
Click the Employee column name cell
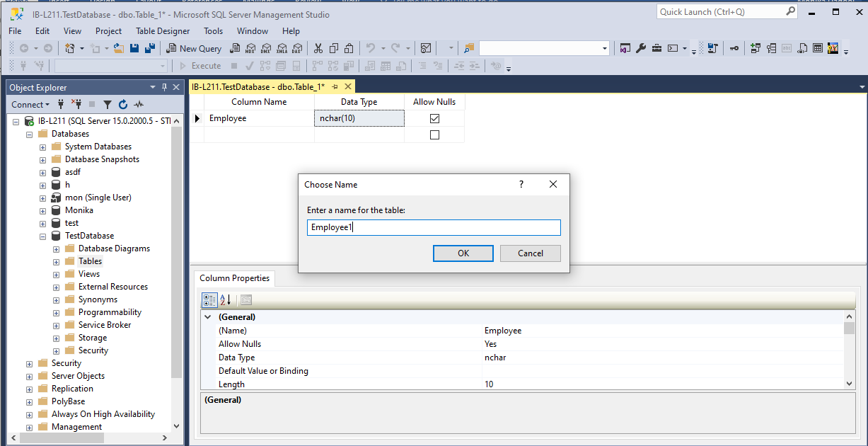(259, 118)
